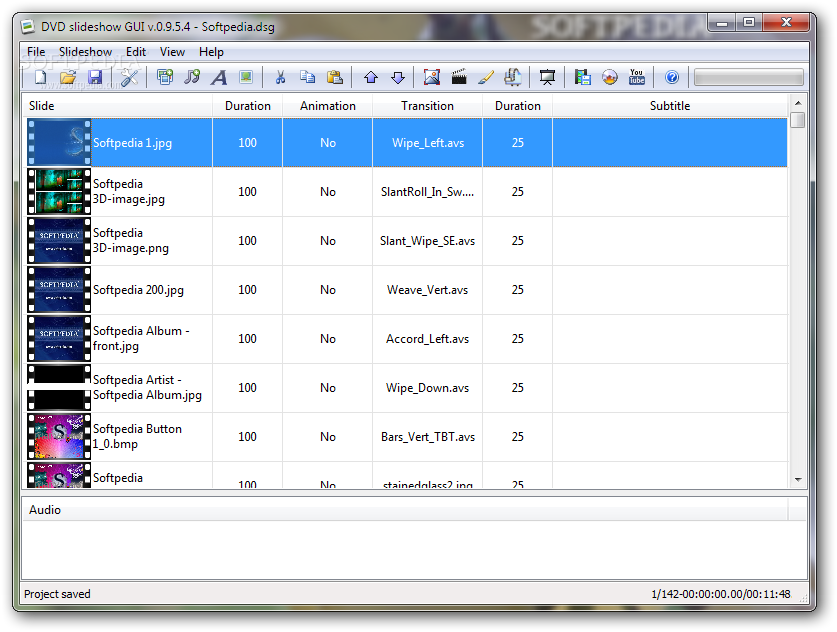Click the Subtitle column header

[x=670, y=106]
